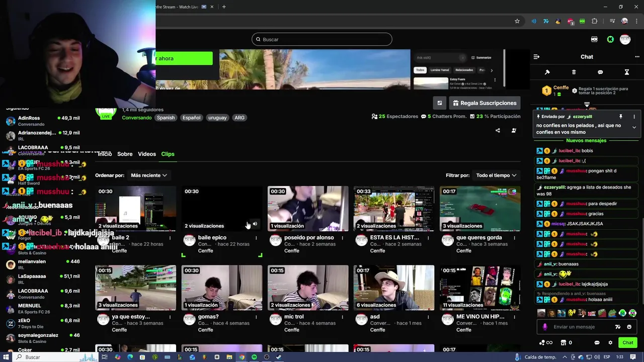
Task: Collapse the chat panel with the arrow icon
Action: [536, 57]
